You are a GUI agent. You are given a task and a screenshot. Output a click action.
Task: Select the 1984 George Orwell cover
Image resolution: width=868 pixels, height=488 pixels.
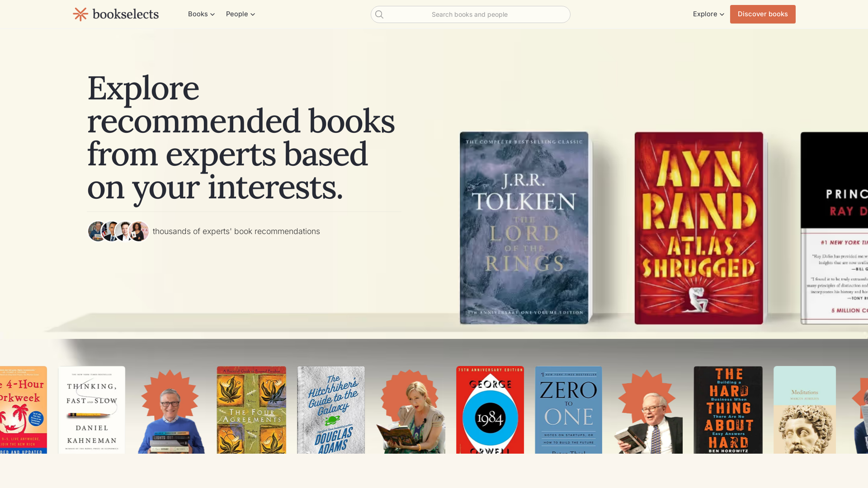point(490,410)
